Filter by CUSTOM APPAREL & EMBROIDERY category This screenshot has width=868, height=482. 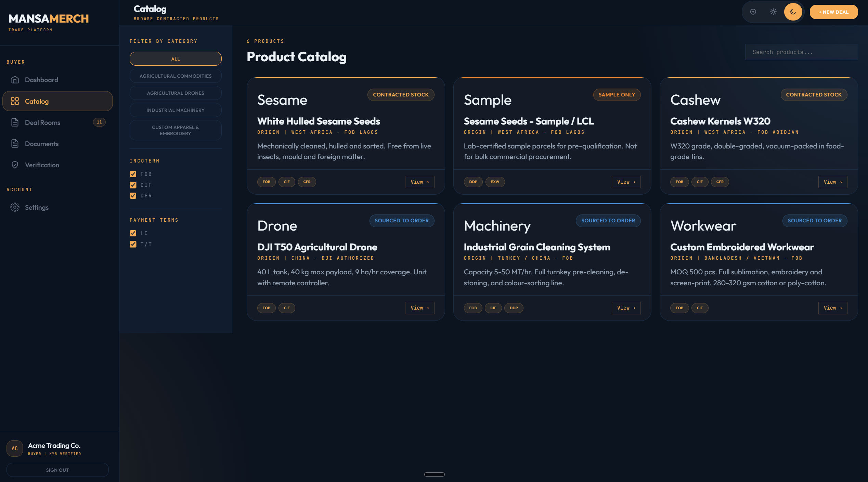[x=175, y=130]
